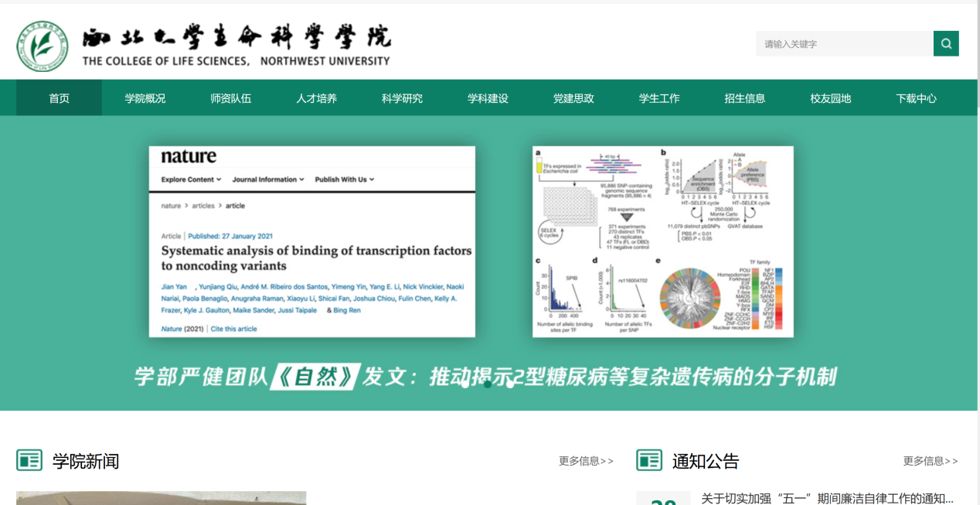
Task: Open the 首页 navigation tab
Action: click(60, 98)
